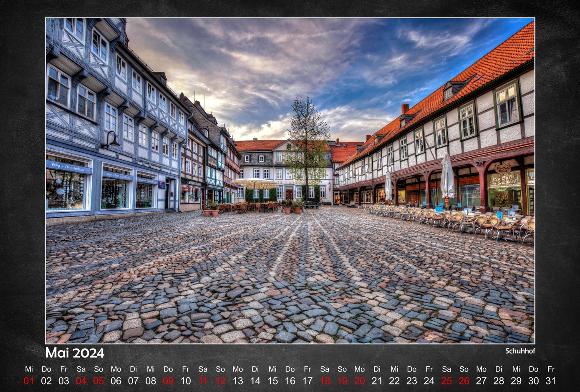Click the Essig Öl Feinkost shop sign
The height and width of the screenshot is (392, 580).
pos(68,167)
